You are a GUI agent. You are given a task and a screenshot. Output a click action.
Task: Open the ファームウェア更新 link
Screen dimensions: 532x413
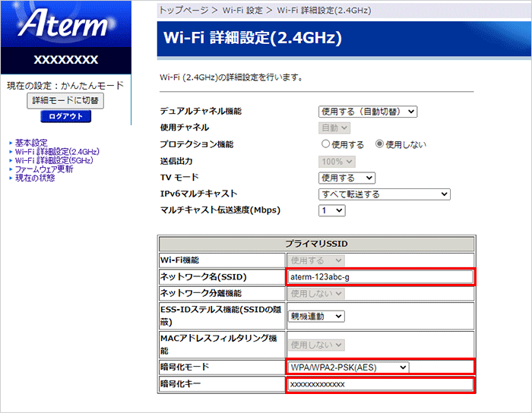click(44, 169)
